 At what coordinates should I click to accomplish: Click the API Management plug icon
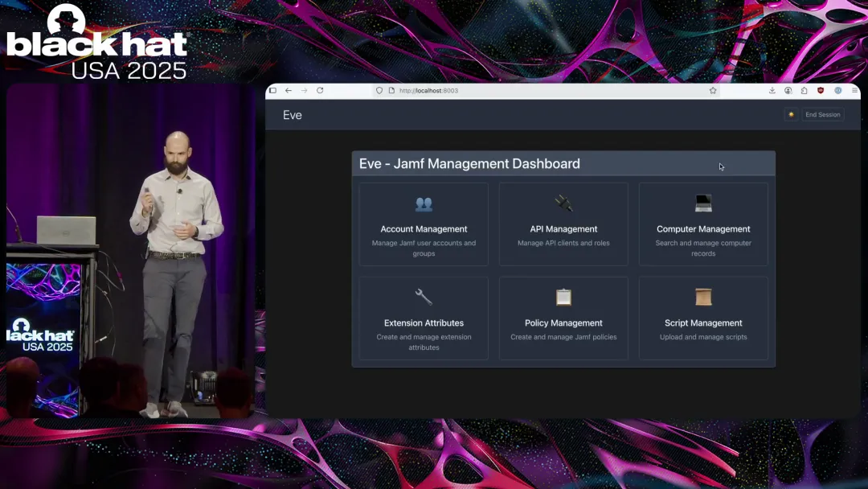tap(563, 203)
